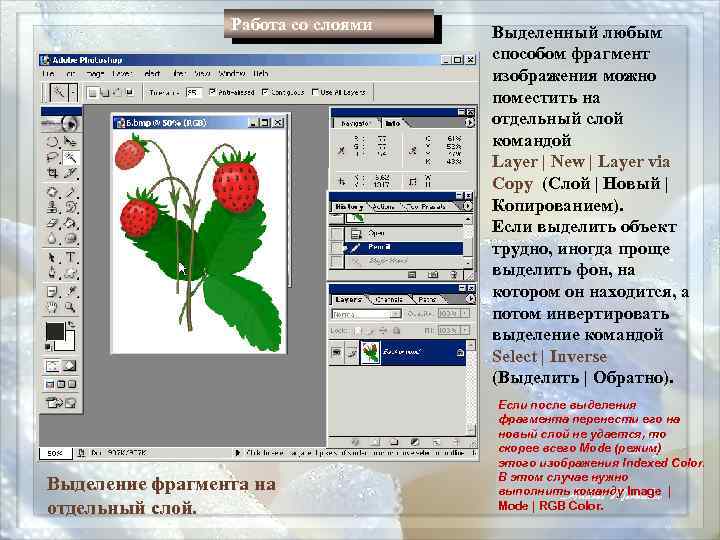Viewport: 720px width, 540px height.
Task: Select the Blur tool
Action: (x=52, y=238)
